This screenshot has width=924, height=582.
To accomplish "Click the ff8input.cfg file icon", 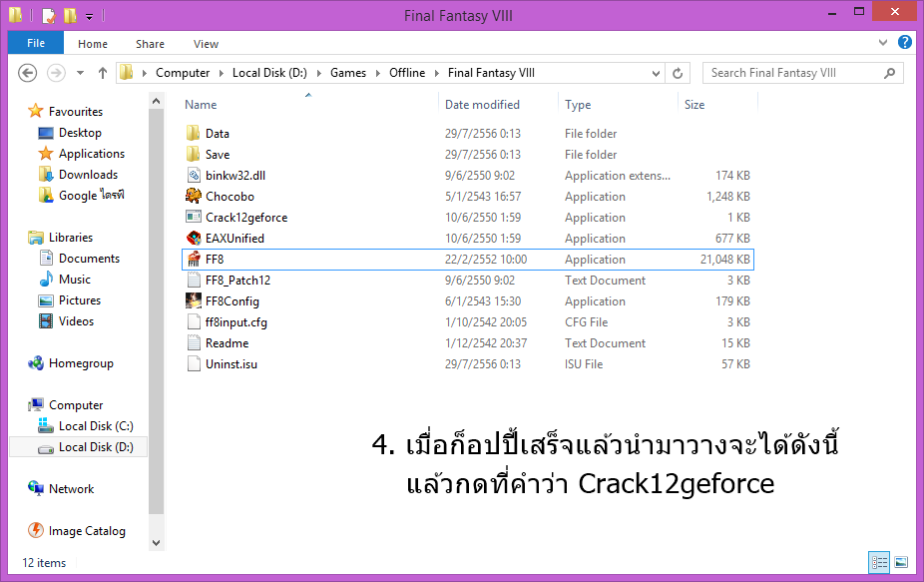I will click(194, 322).
